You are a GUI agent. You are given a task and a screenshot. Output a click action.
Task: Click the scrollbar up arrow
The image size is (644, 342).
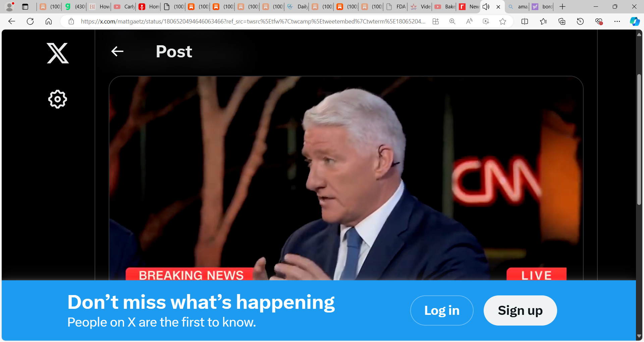(639, 34)
